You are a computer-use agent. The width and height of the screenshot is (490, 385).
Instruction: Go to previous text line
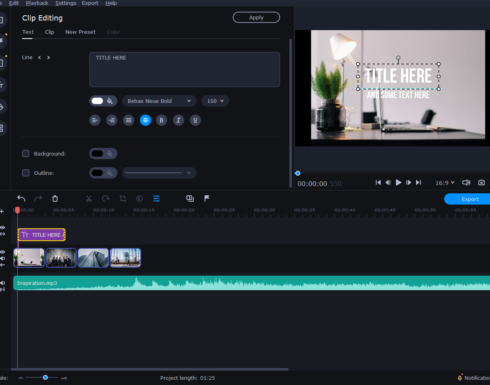click(39, 57)
